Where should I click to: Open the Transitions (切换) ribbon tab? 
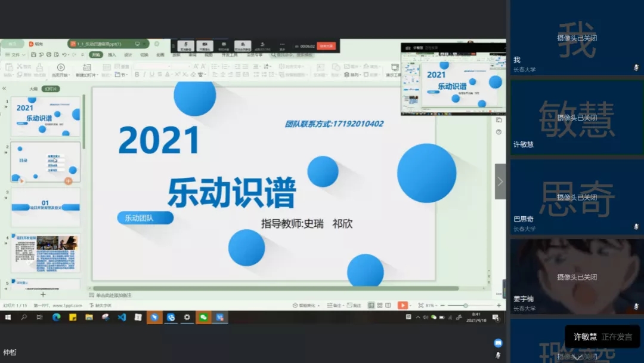144,55
